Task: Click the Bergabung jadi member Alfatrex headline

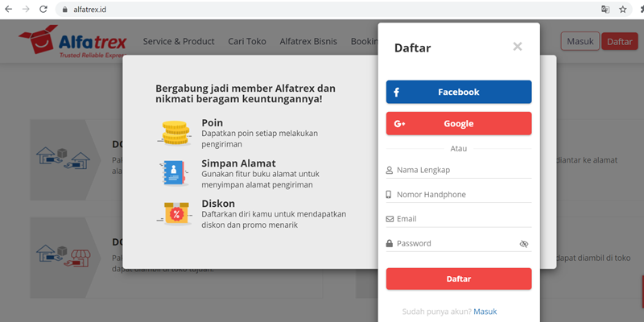Action: 246,94
